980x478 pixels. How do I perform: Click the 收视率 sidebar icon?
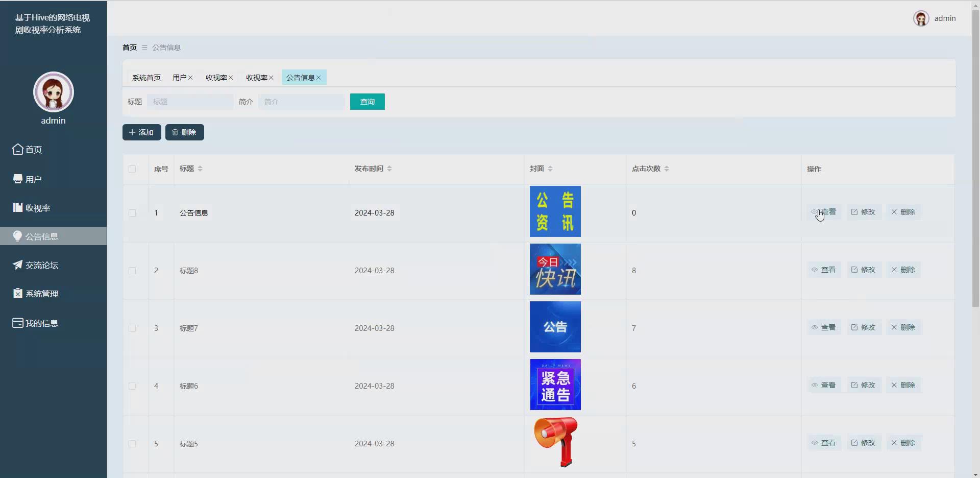click(18, 207)
